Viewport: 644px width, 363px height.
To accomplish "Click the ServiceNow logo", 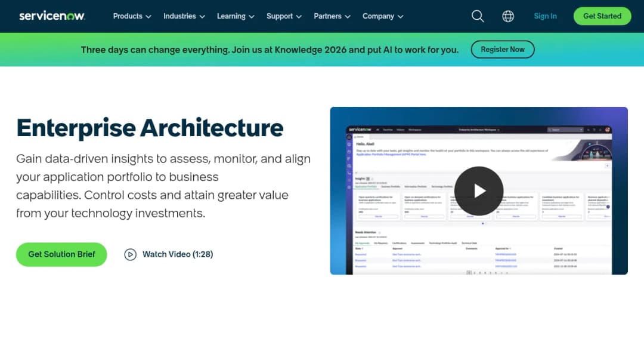I will pos(52,16).
